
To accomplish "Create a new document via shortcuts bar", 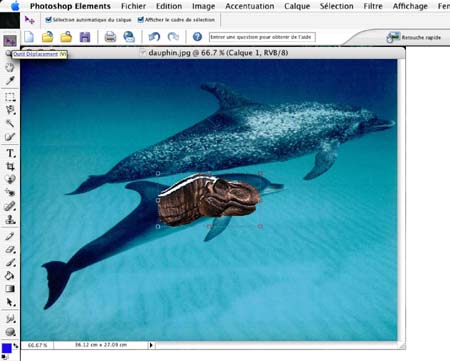I will coord(29,37).
